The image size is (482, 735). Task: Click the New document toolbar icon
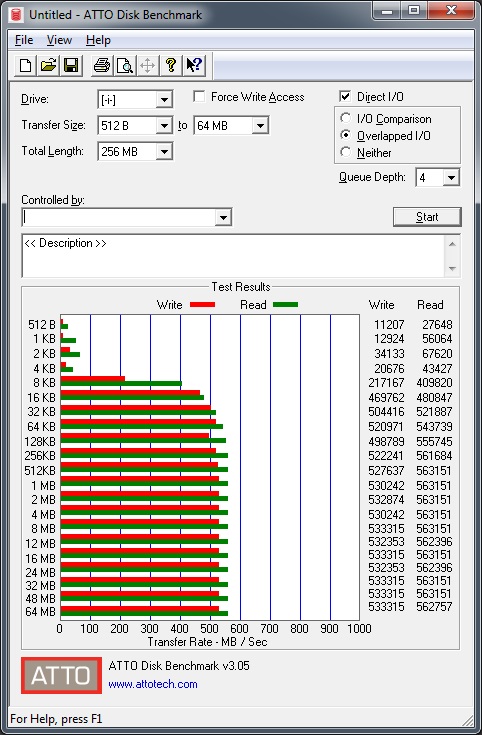point(25,65)
